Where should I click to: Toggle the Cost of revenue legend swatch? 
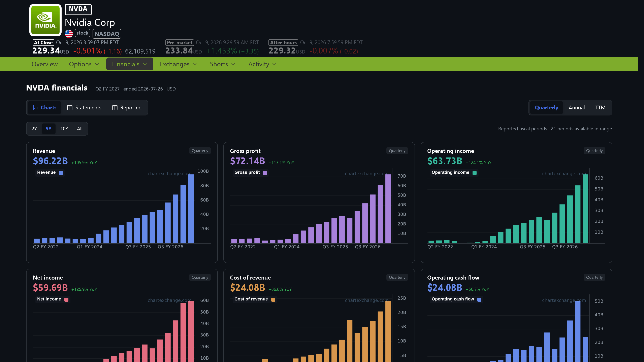click(273, 299)
